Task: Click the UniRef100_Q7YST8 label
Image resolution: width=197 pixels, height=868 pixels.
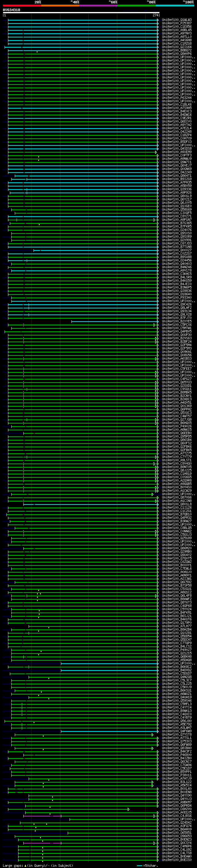Action: tap(176, 735)
